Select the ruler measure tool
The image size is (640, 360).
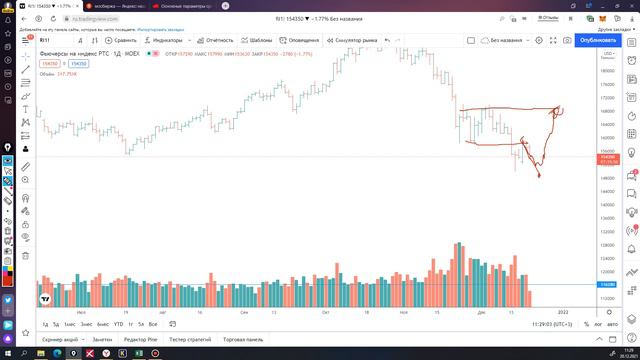tap(25, 167)
